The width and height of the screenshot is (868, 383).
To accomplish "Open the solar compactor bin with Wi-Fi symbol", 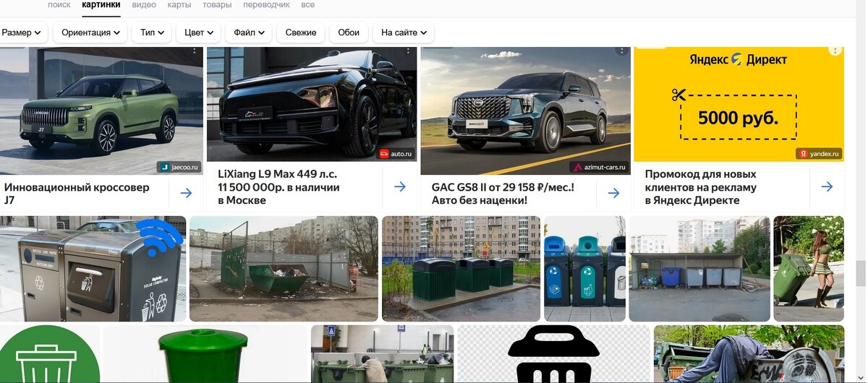I will 93,269.
